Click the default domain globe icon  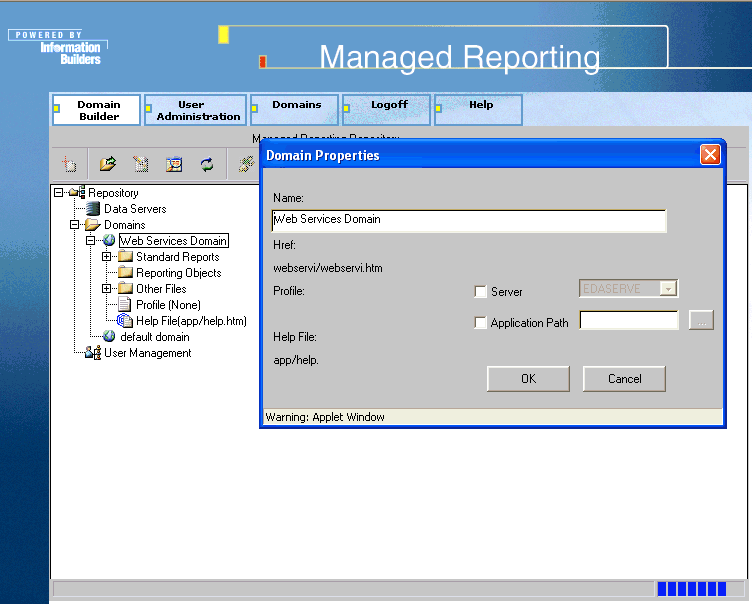[109, 336]
